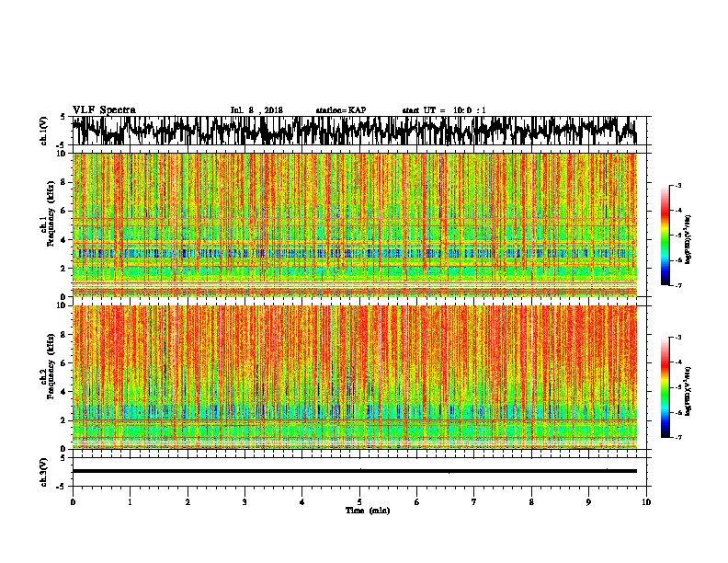Click time axis tick label "5"
This screenshot has height=563, width=728.
click(x=359, y=502)
